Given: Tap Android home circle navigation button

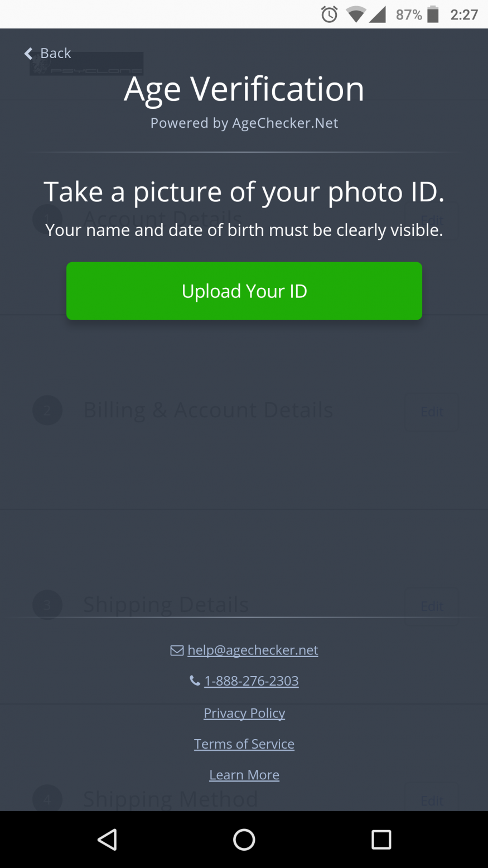Looking at the screenshot, I should 244,840.
